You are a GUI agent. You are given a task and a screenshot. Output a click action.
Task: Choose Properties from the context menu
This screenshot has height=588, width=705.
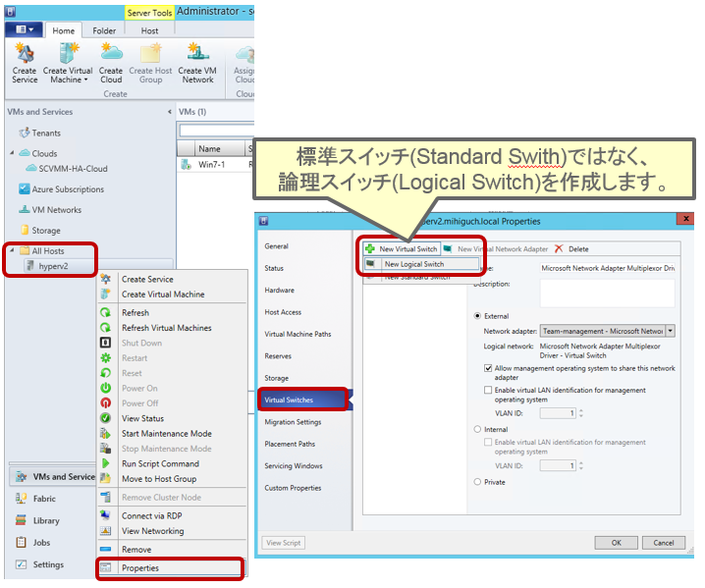coord(171,567)
